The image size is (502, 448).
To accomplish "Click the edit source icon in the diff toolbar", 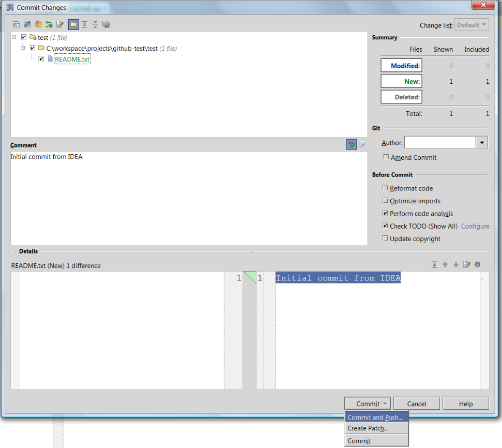I will (467, 265).
